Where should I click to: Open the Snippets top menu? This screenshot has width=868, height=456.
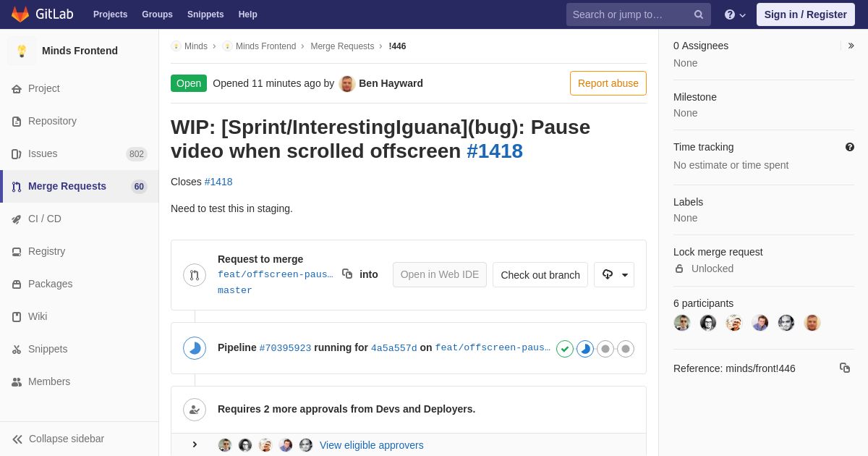[205, 14]
